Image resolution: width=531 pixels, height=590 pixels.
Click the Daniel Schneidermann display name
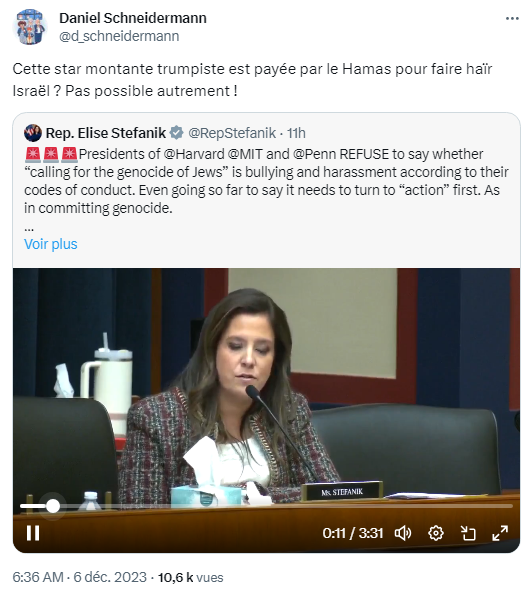point(133,18)
